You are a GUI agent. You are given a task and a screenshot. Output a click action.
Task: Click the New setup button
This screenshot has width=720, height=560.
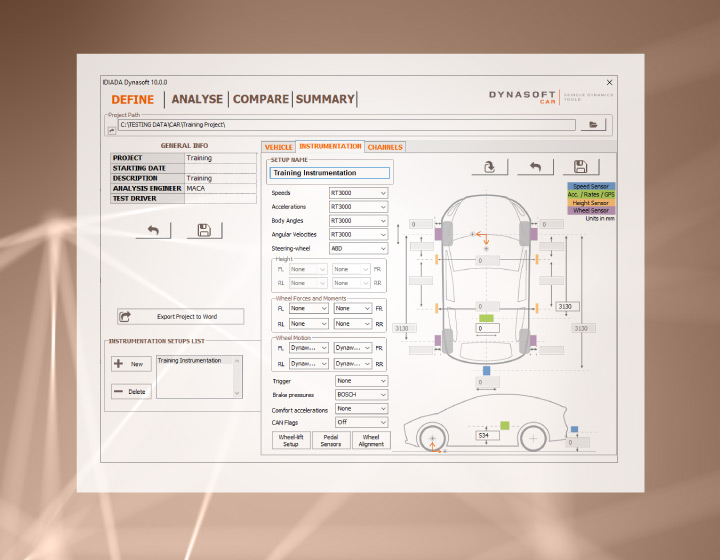pos(131,364)
